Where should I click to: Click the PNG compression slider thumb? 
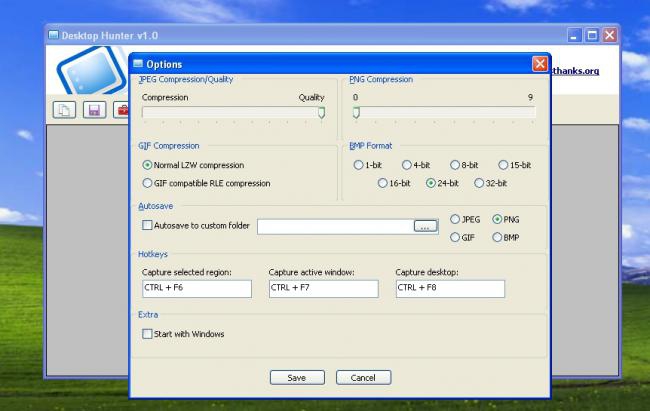(356, 112)
